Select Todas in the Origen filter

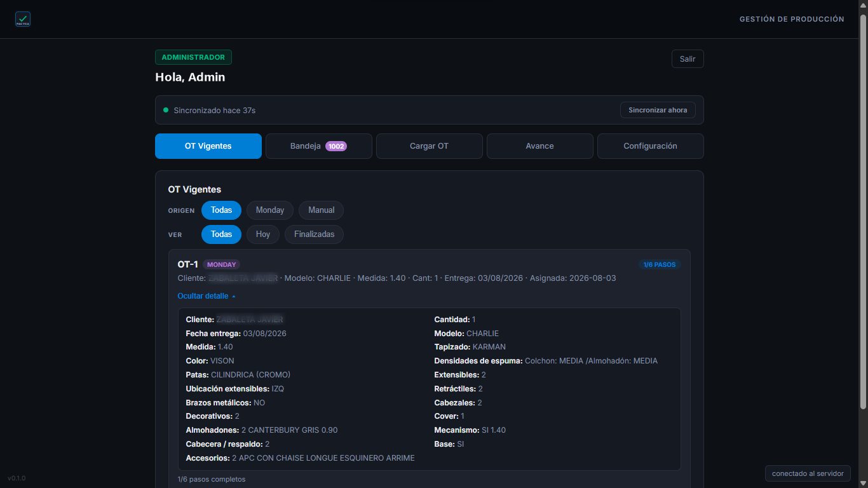(221, 210)
